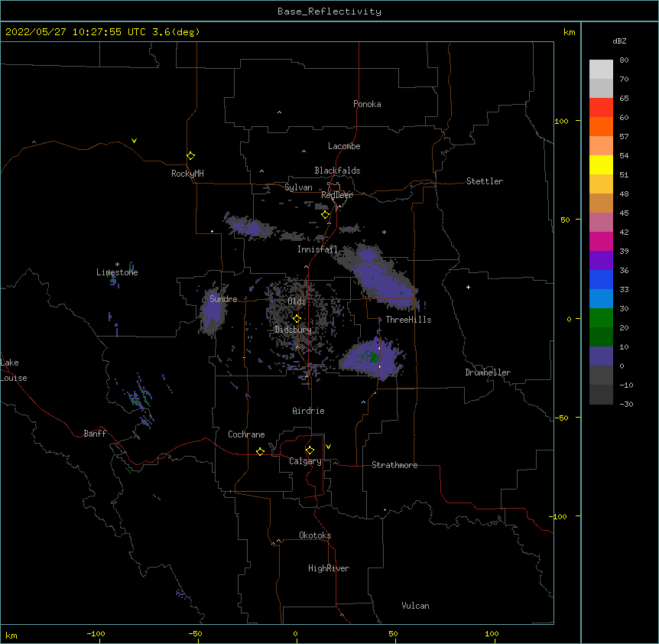Click the Cochrane town label

pos(246,434)
